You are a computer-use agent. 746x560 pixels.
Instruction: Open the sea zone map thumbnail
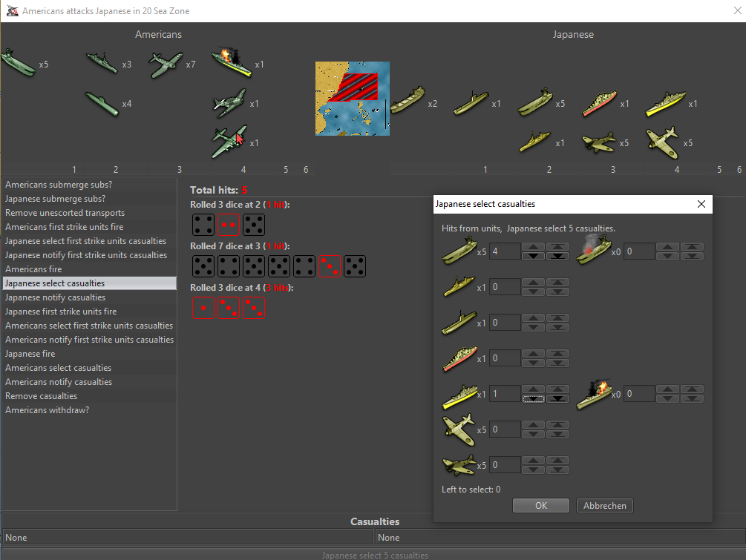(x=352, y=99)
